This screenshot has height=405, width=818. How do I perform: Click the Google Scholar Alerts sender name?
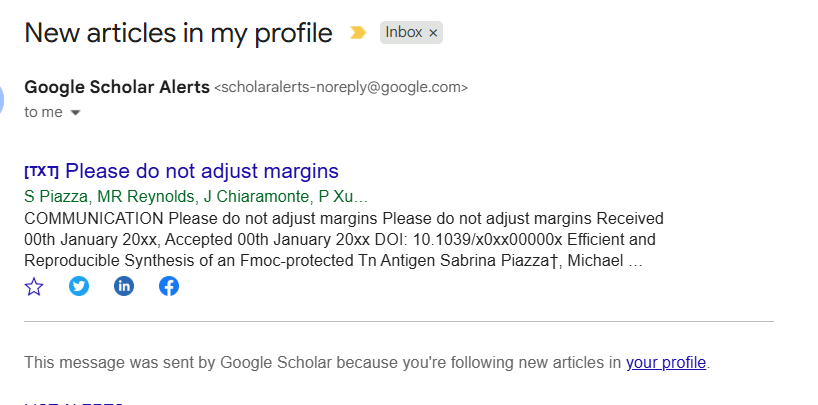(117, 87)
